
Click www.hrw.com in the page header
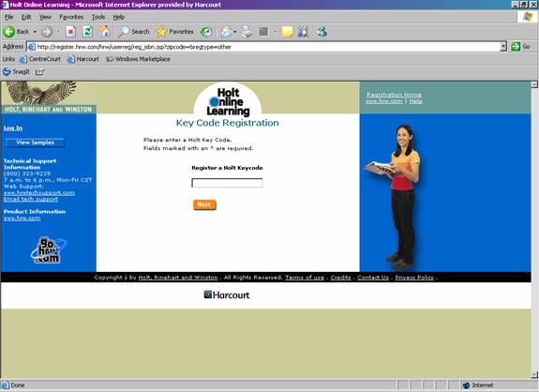[384, 101]
